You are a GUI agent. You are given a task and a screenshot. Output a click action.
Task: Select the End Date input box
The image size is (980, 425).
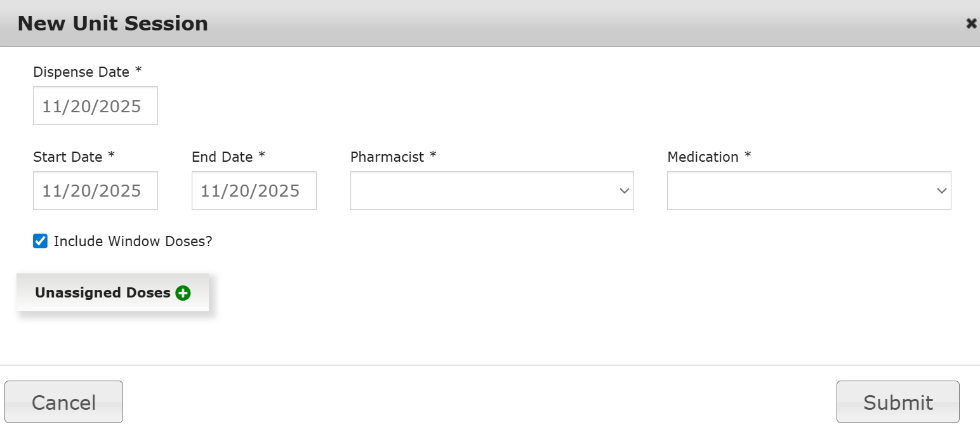click(254, 191)
